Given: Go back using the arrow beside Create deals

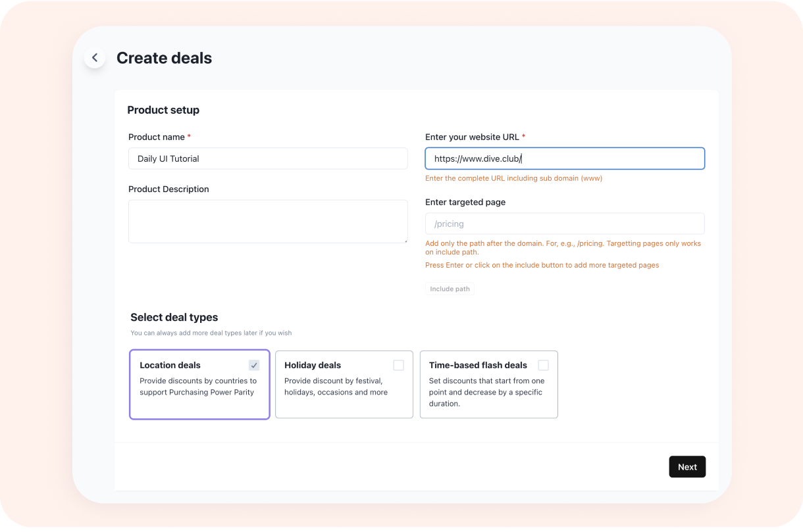Looking at the screenshot, I should [x=95, y=58].
